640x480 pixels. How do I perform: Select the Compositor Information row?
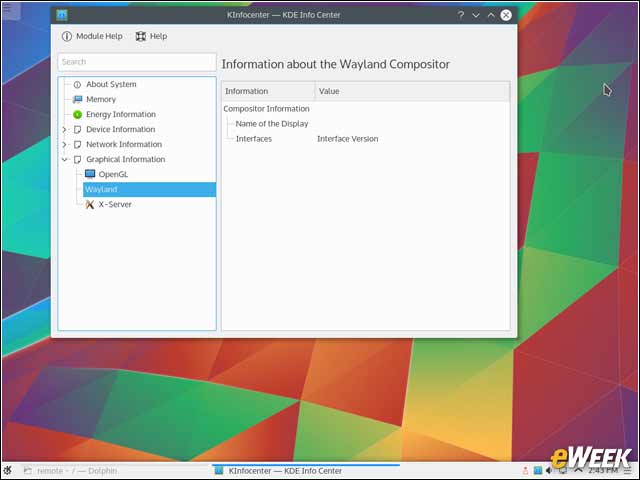pos(267,109)
